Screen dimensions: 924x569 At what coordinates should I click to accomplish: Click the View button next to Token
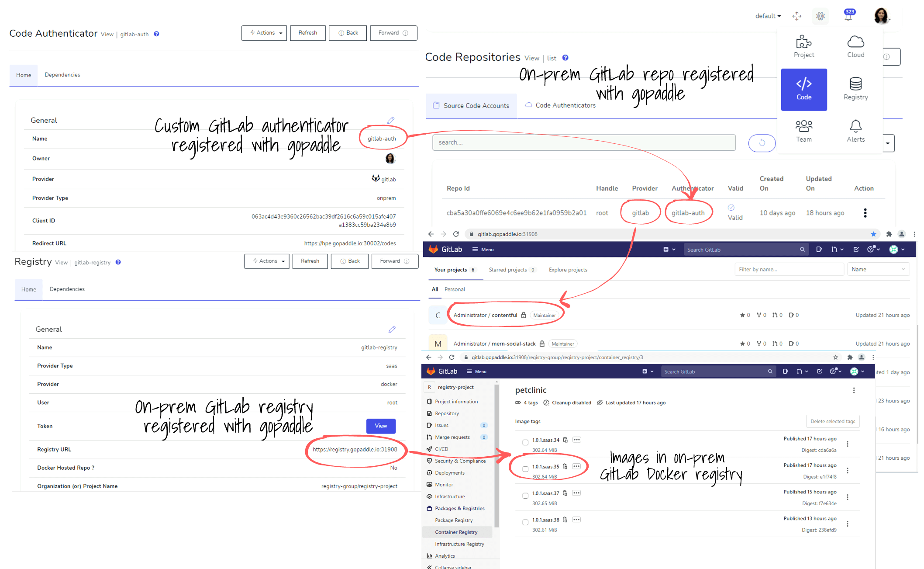[380, 426]
